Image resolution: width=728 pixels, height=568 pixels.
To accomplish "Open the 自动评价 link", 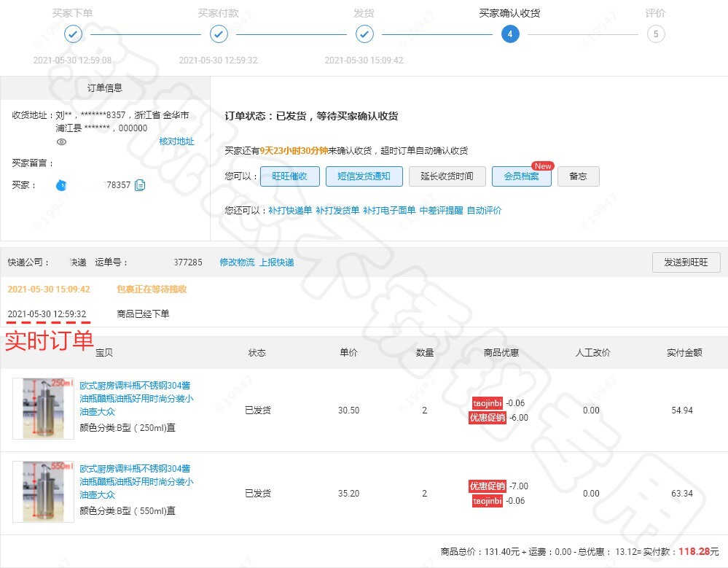I will [485, 211].
